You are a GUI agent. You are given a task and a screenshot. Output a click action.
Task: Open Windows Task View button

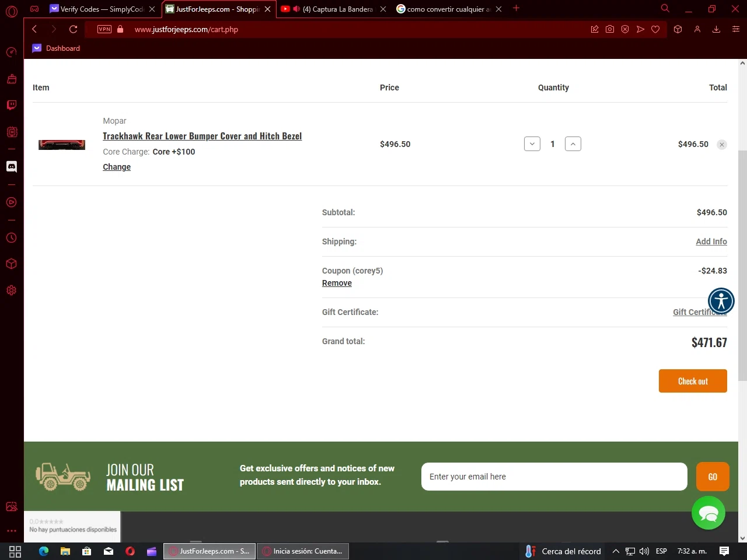tap(15, 551)
